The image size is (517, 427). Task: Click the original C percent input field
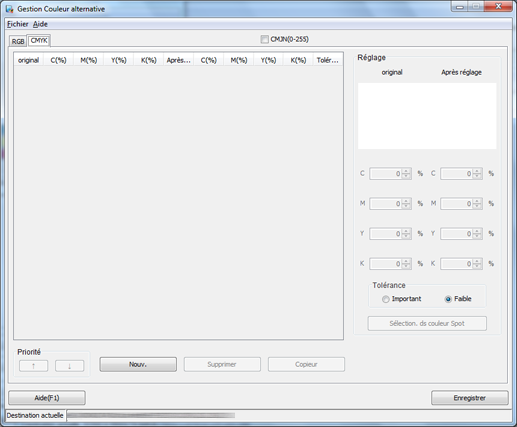[x=386, y=174]
